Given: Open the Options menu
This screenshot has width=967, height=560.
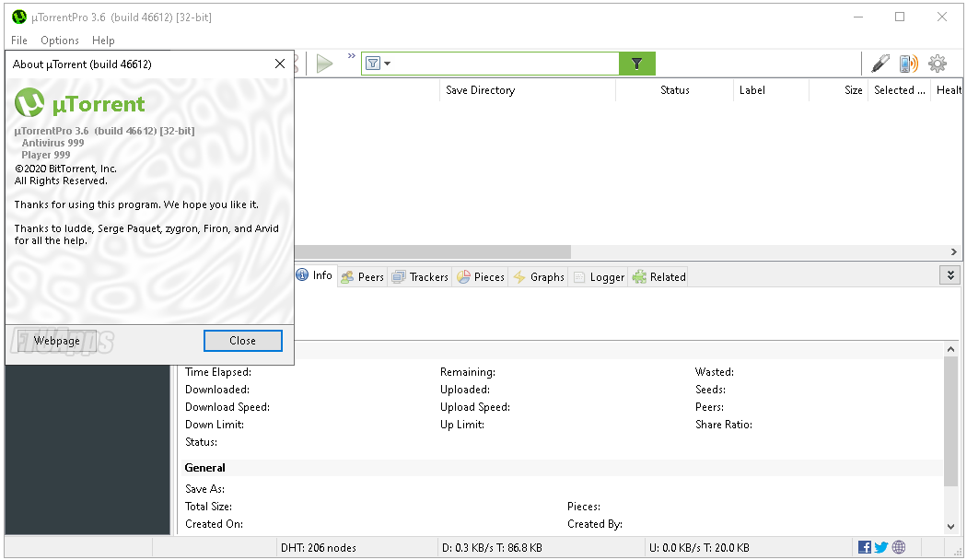Looking at the screenshot, I should (x=60, y=41).
